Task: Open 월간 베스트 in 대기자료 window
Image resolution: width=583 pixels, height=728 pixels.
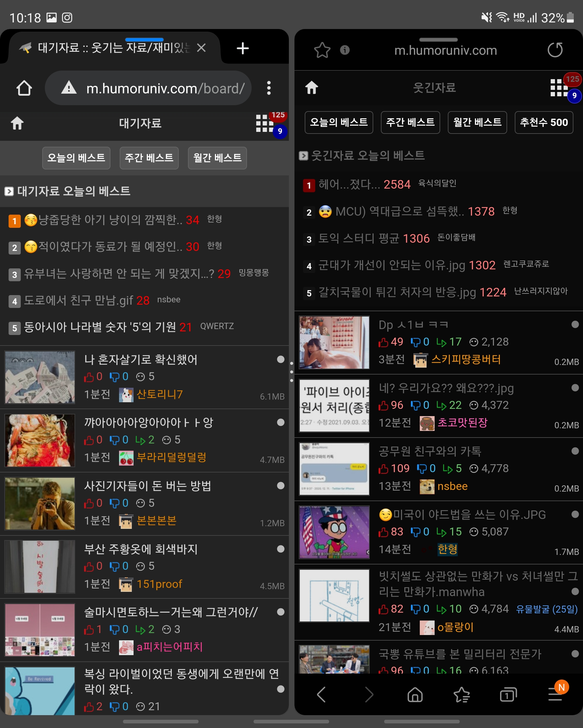Action: 217,158
